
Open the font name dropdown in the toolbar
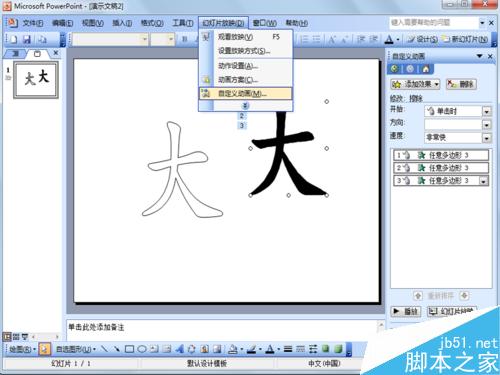click(145, 39)
